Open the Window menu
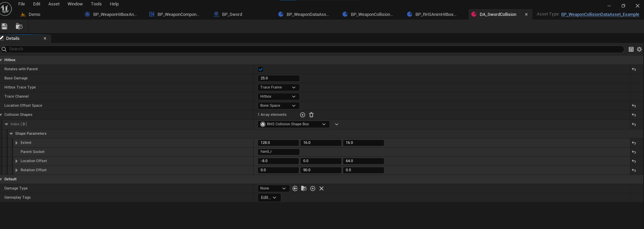 [75, 4]
